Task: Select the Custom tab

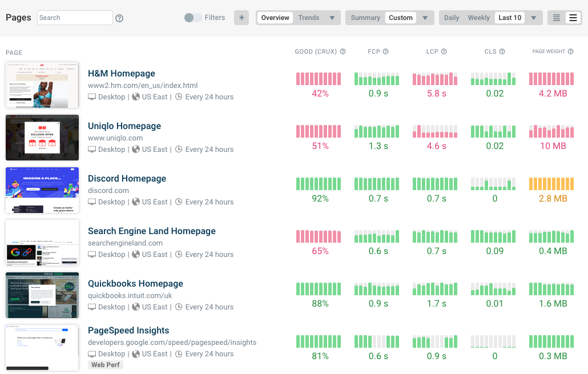Action: [401, 18]
